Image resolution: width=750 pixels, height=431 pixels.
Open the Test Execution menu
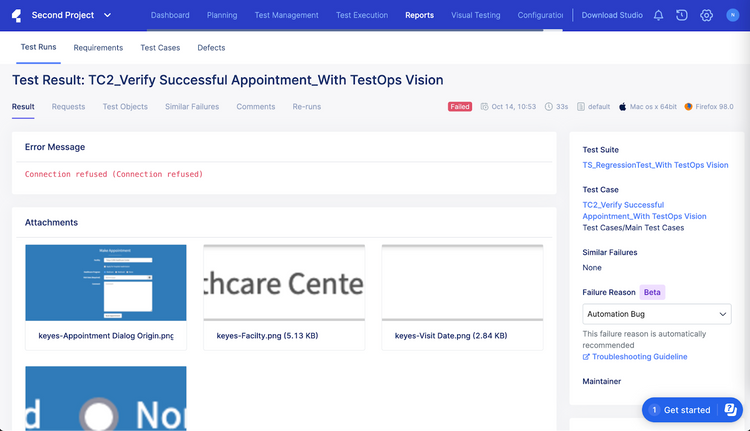[363, 16]
